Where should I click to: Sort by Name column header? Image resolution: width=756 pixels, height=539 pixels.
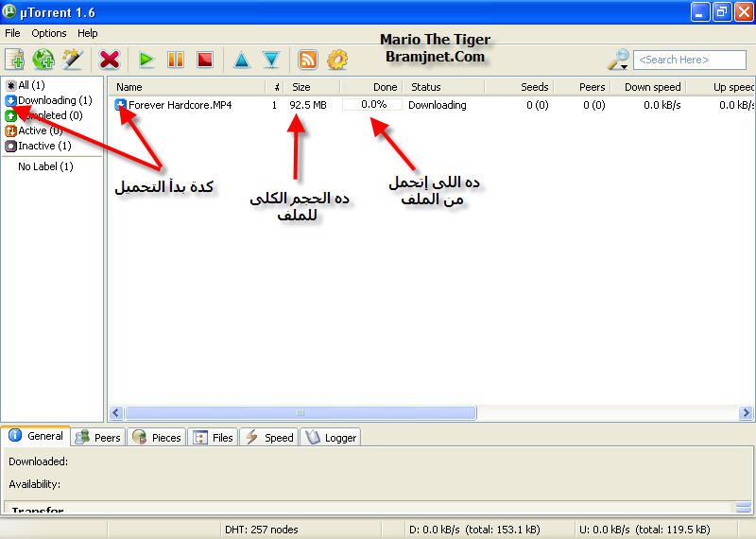[x=187, y=87]
